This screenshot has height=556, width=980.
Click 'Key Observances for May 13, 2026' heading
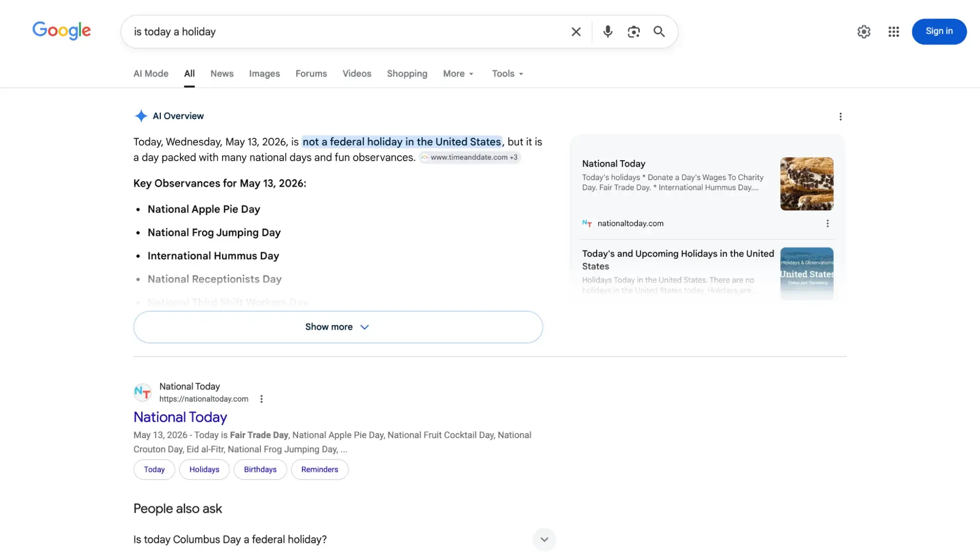point(220,183)
